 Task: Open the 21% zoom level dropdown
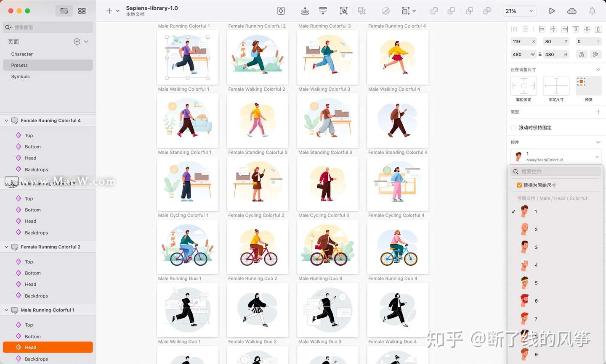point(519,11)
